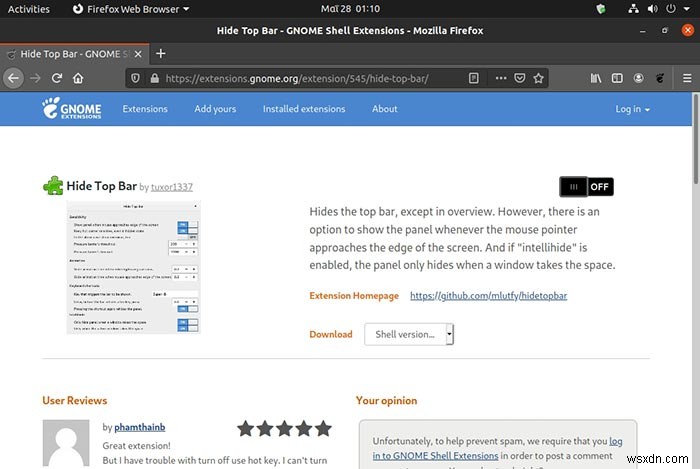
Task: Click phamthainb reviewer avatar
Action: coord(66,443)
